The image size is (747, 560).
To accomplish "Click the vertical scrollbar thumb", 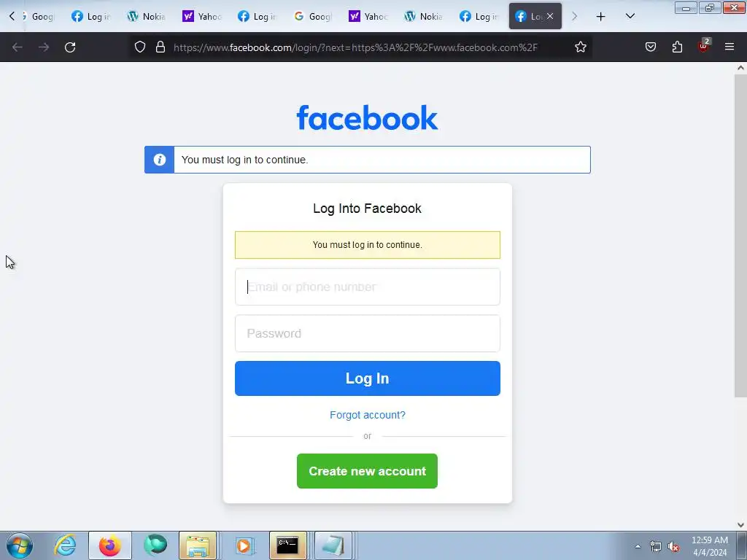I will 740,236.
